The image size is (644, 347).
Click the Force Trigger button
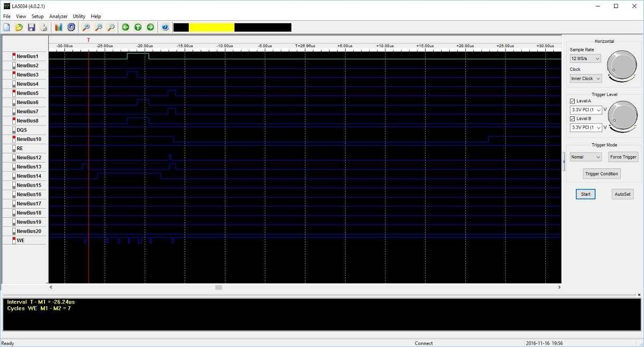click(x=623, y=157)
